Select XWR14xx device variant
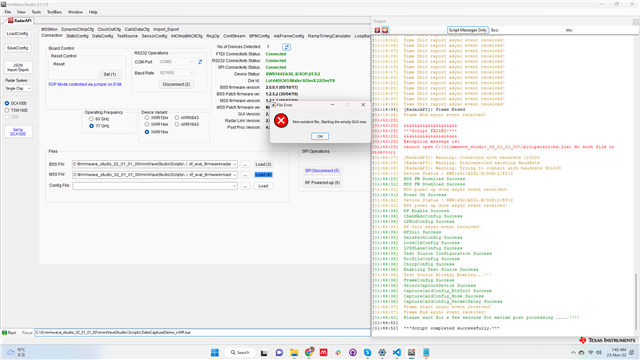This screenshot has height=360, width=640. tap(147, 124)
